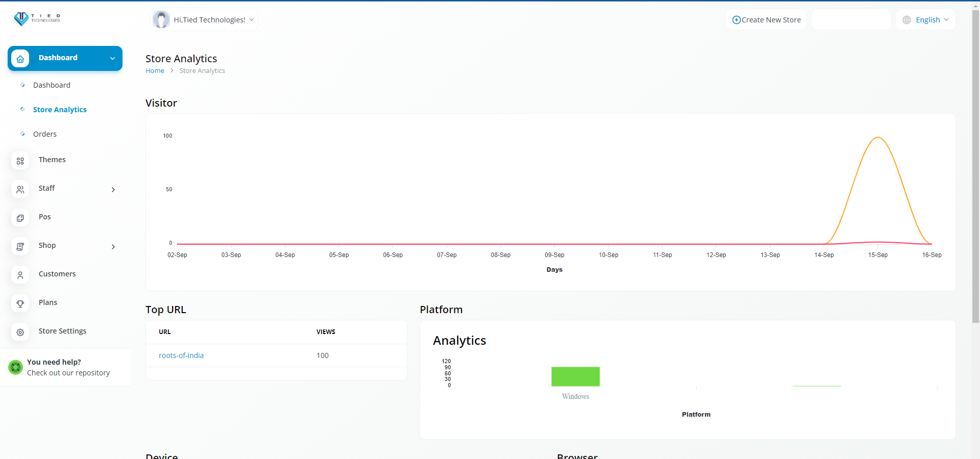
Task: Open the Hi, Tied Technologies user dropdown
Action: pos(209,20)
